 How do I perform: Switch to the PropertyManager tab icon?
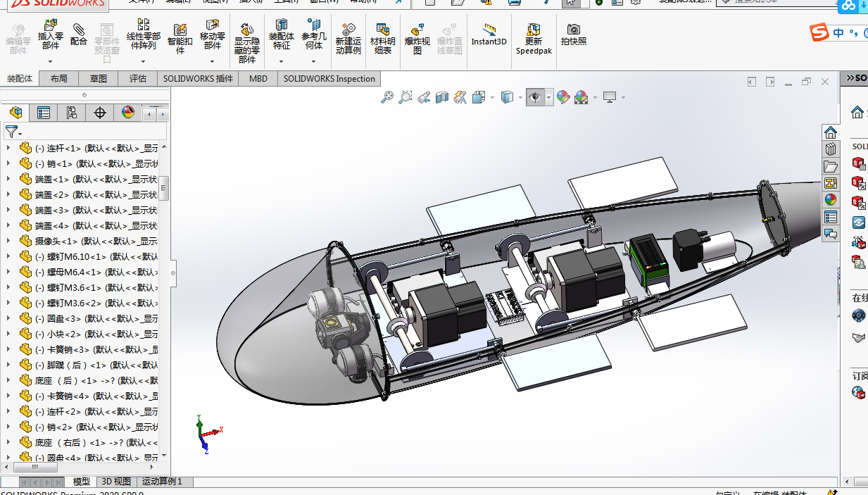44,113
